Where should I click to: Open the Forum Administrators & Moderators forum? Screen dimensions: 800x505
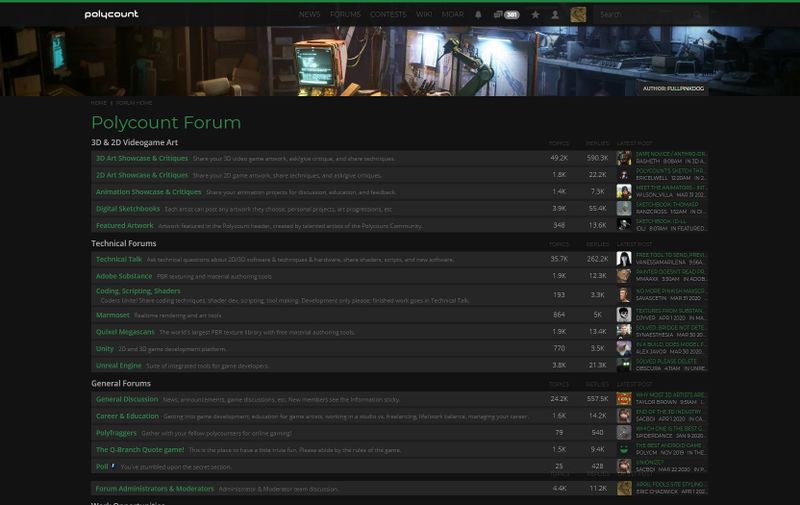pos(155,488)
